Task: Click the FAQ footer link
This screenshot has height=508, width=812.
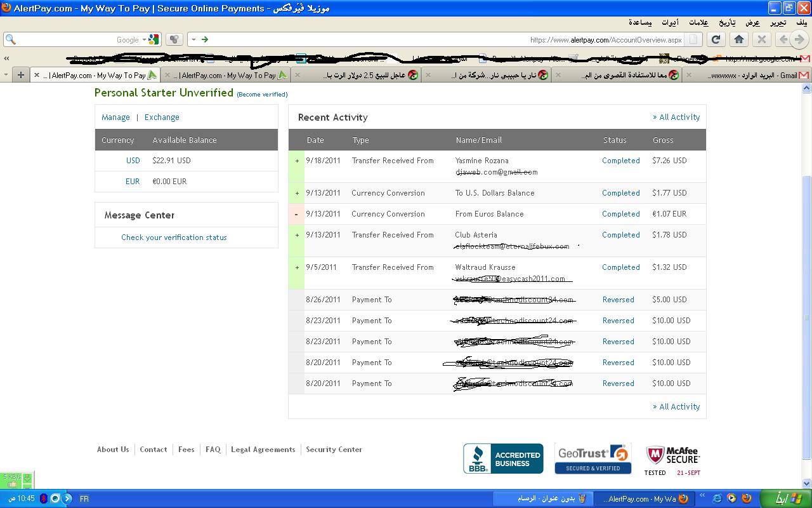Action: pyautogui.click(x=213, y=450)
